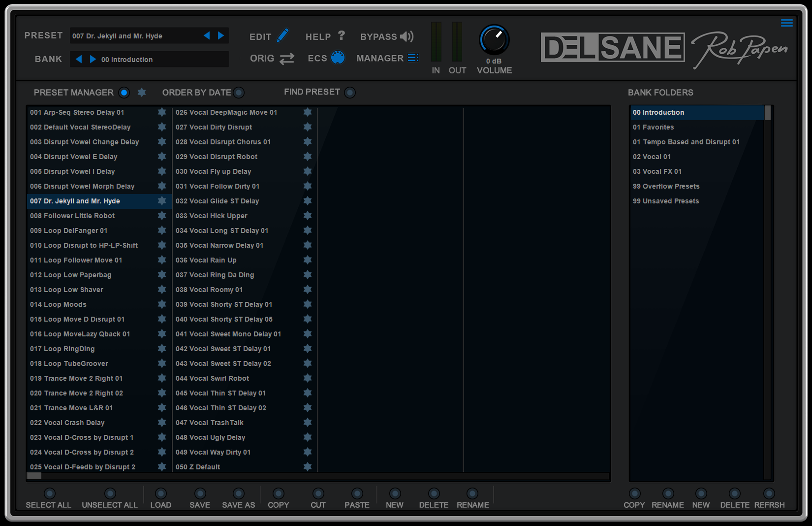
Task: Click the bank folder NEW button
Action: [701, 493]
